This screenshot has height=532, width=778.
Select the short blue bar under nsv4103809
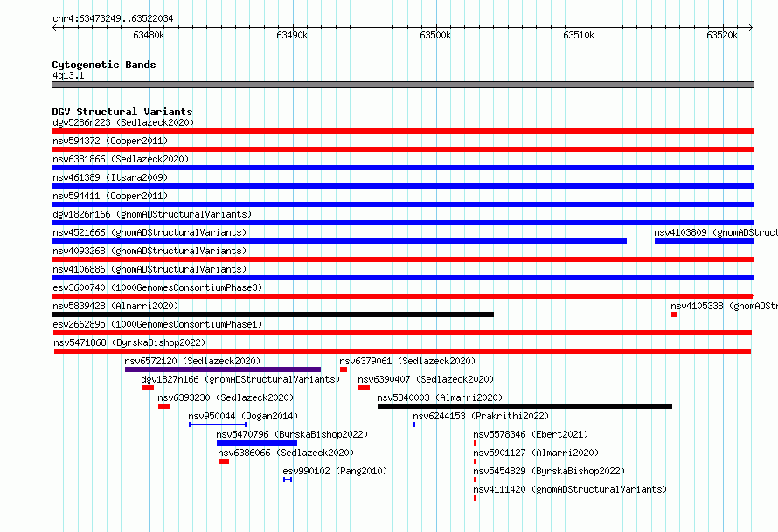[704, 241]
